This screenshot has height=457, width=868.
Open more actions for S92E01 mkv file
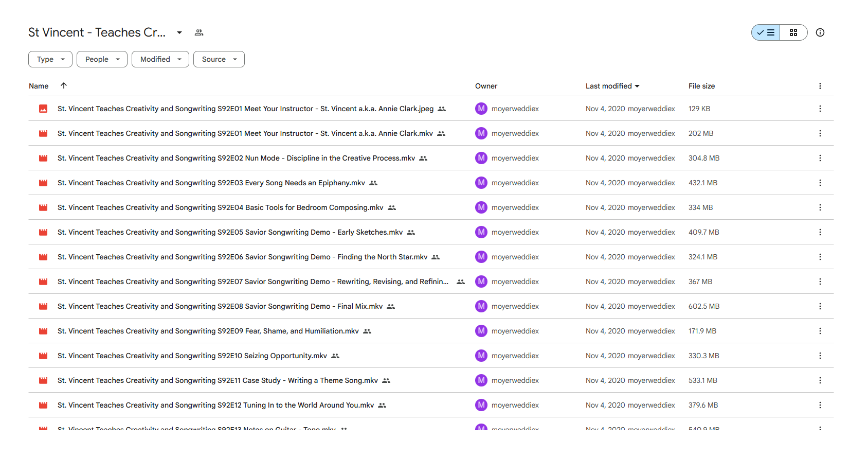point(820,133)
